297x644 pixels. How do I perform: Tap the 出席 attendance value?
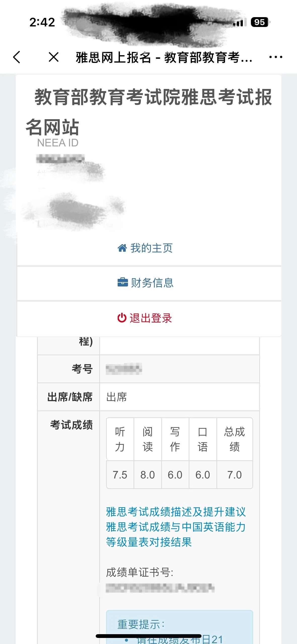tap(117, 397)
